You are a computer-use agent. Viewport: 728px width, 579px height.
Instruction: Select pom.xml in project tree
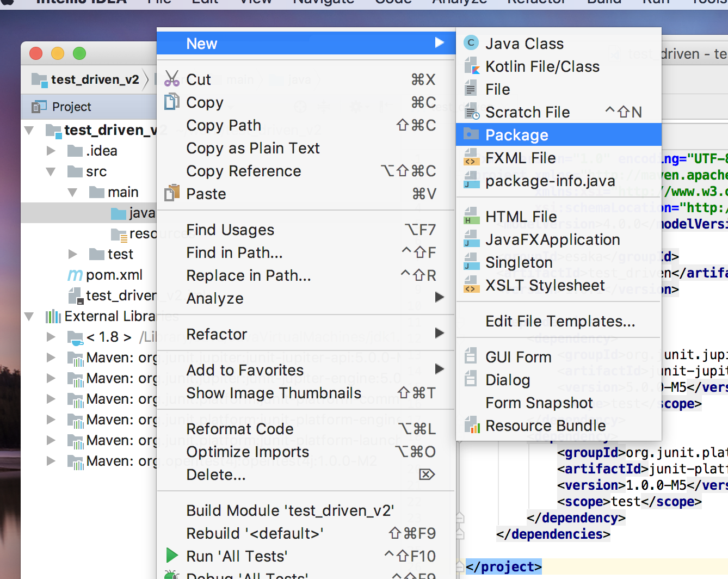pyautogui.click(x=114, y=275)
